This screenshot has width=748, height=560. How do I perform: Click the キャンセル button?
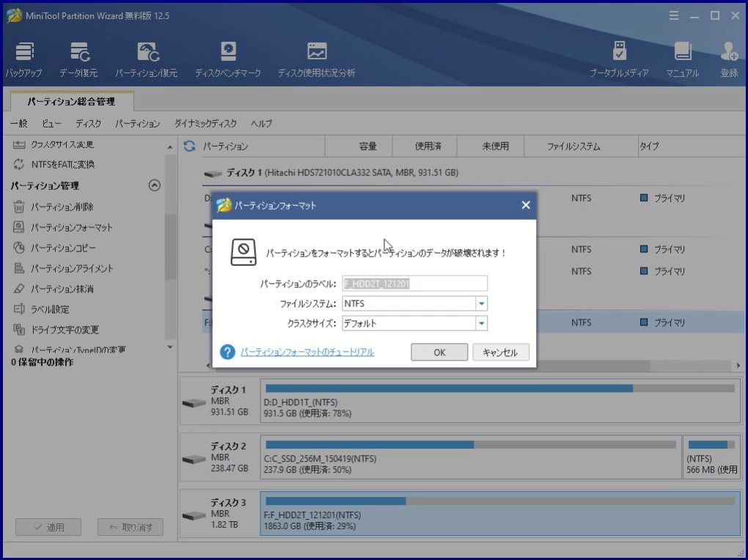[x=500, y=352]
